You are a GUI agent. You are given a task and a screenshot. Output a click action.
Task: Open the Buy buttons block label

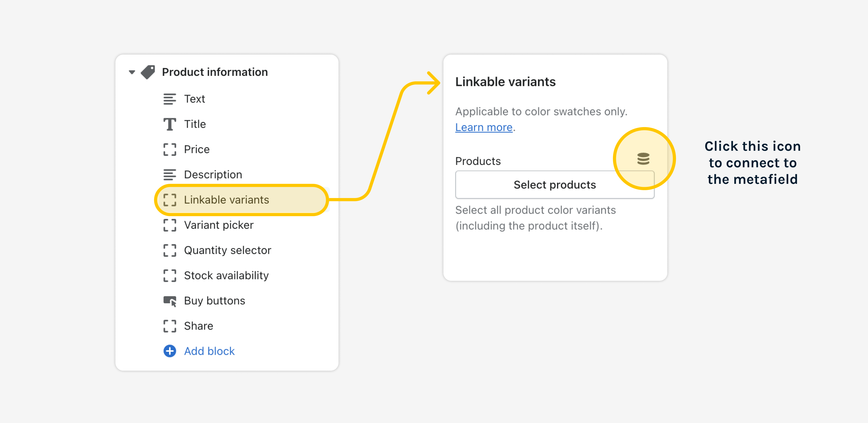coord(215,301)
